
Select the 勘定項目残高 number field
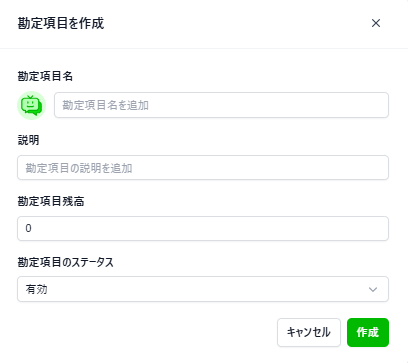click(x=203, y=228)
